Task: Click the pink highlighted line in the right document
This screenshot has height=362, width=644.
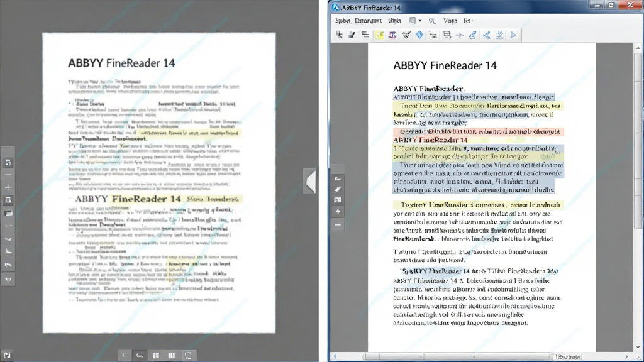Action: (479, 132)
